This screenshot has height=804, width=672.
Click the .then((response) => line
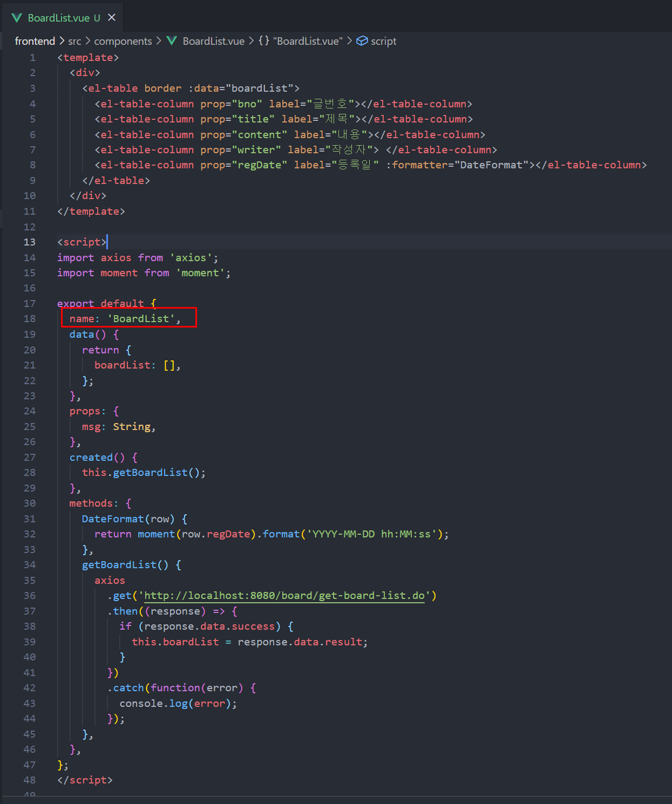click(172, 611)
